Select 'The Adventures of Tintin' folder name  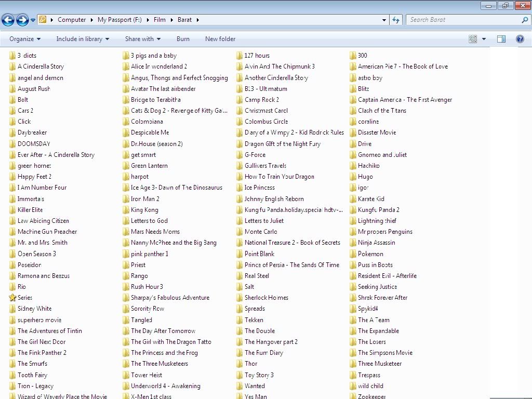49,331
